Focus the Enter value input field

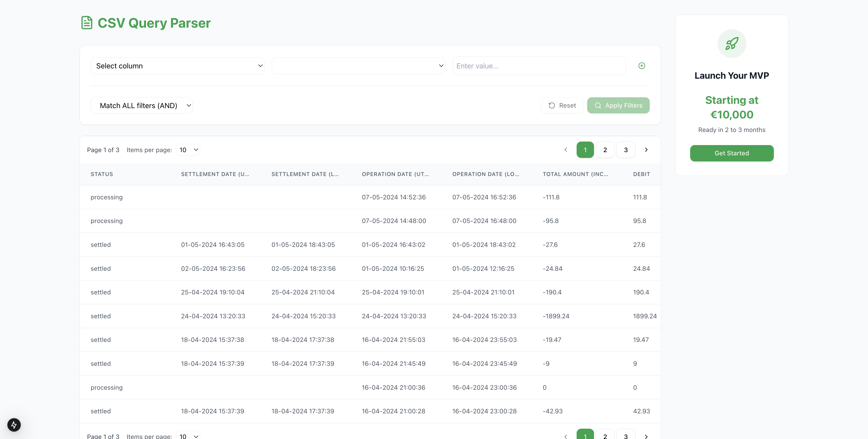[x=539, y=66]
